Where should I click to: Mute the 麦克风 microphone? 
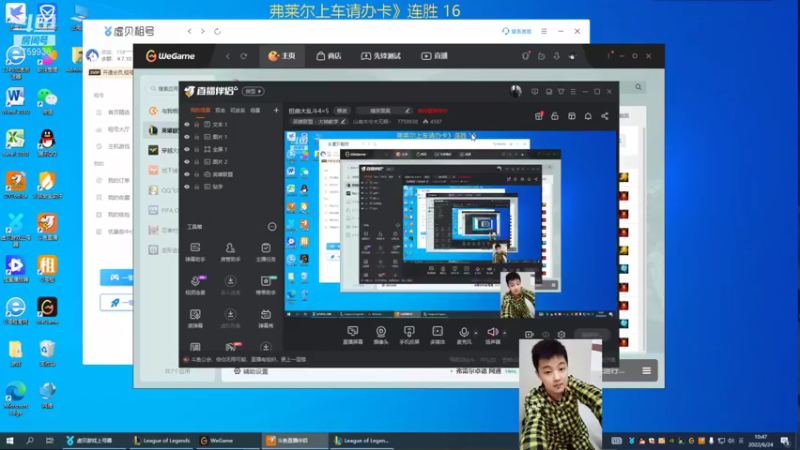464,335
